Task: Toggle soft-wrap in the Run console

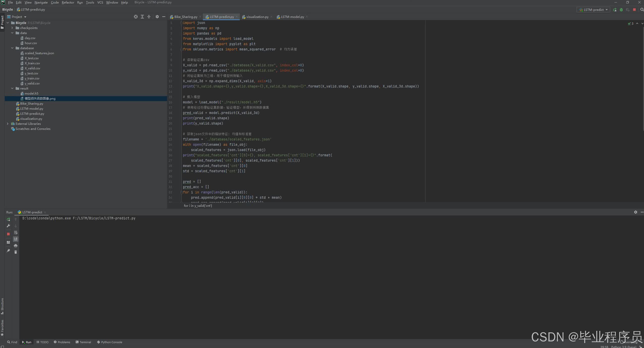Action: [16, 233]
